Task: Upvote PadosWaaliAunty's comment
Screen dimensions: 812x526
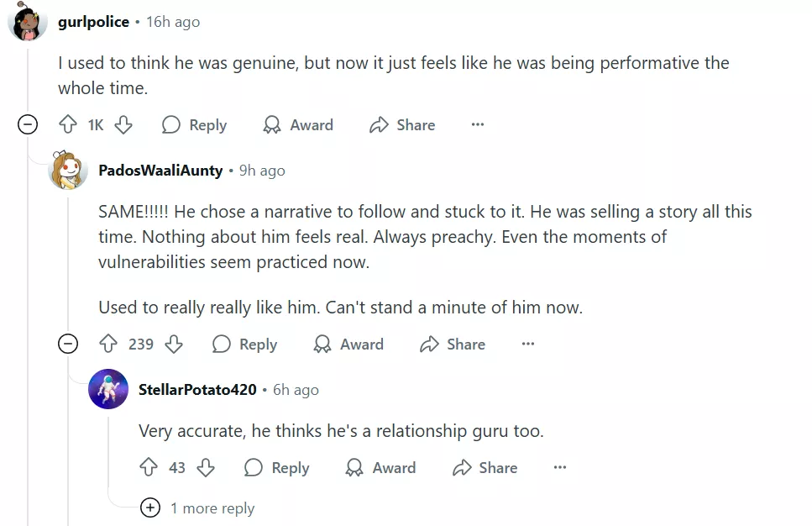Action: click(108, 344)
